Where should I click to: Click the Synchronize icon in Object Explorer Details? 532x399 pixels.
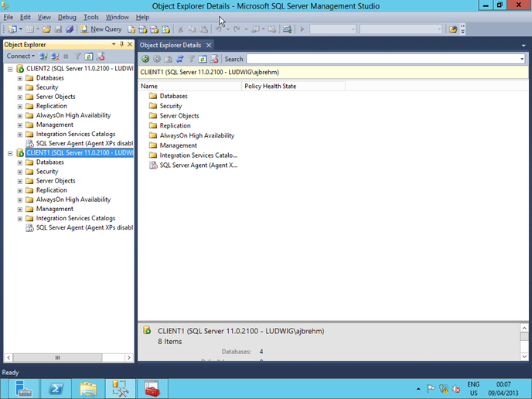[x=179, y=59]
